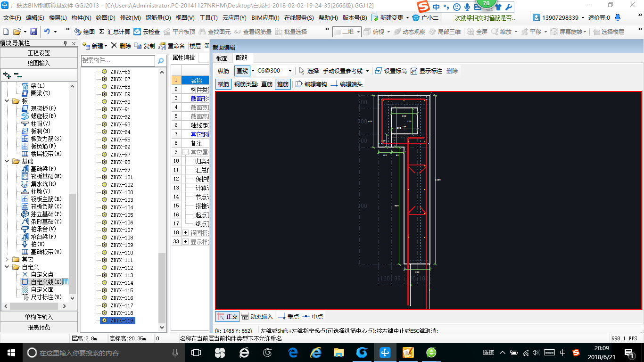Click 设置标高 set elevation icon
This screenshot has width=644, height=362.
pos(390,71)
